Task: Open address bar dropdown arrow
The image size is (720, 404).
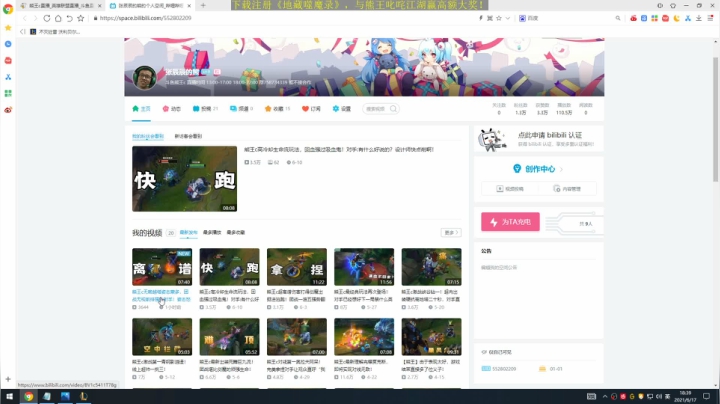Action: point(508,18)
